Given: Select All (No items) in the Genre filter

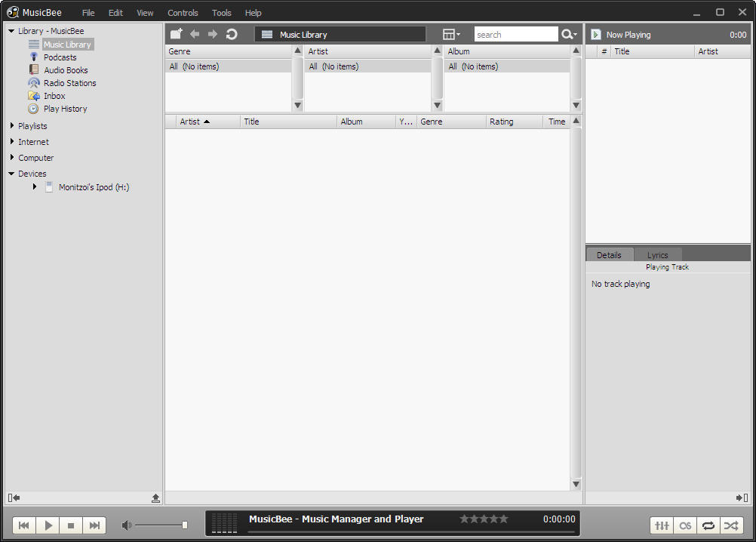Looking at the screenshot, I should click(x=229, y=66).
